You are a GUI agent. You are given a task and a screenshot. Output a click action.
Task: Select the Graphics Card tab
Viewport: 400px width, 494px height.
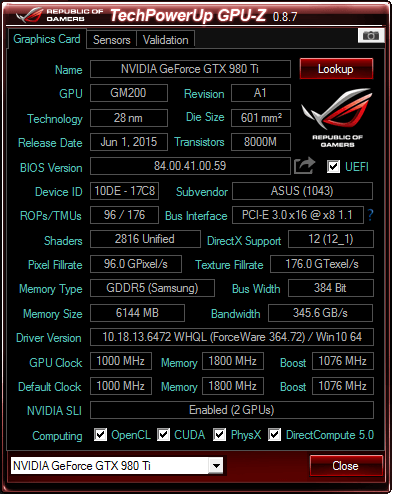point(47,39)
